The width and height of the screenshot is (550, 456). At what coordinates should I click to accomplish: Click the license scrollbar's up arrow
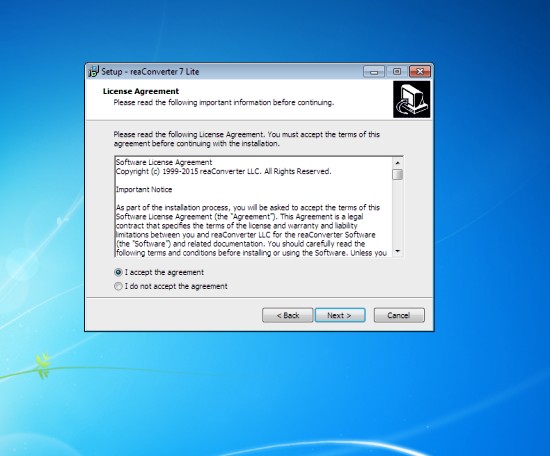point(397,163)
